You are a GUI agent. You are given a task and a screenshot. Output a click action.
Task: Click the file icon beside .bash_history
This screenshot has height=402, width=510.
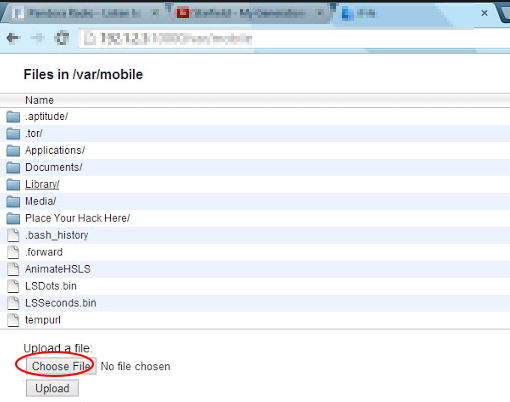[13, 235]
